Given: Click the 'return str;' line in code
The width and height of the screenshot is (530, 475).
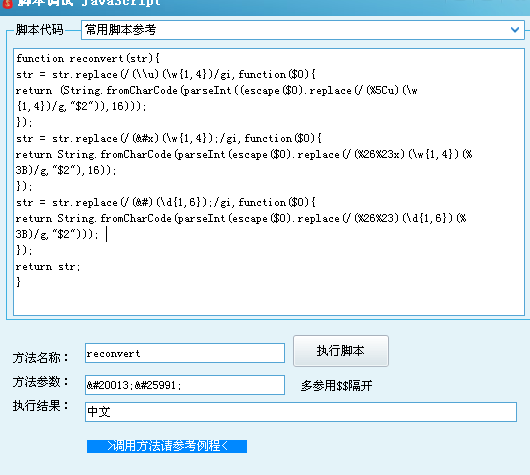Looking at the screenshot, I should click(x=48, y=267).
